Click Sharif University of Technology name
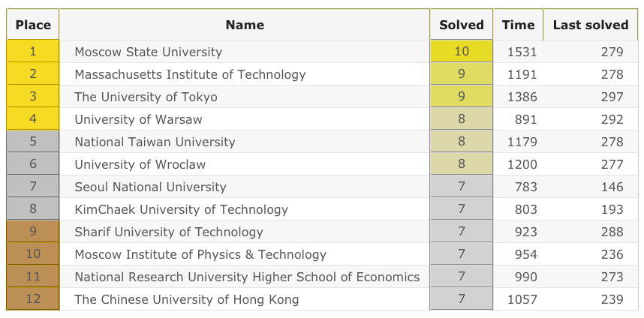This screenshot has width=644, height=318. pyautogui.click(x=169, y=232)
